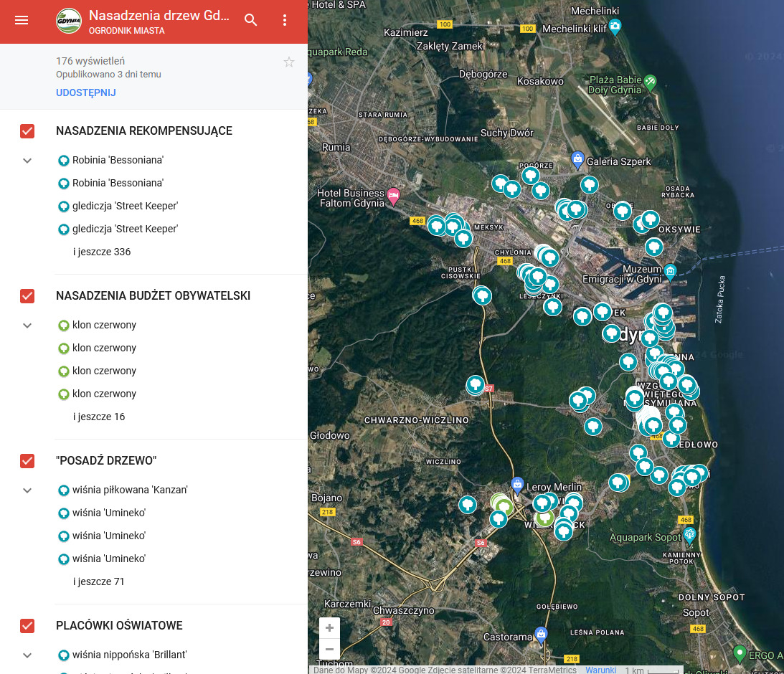Click the pin icon beside wiśnia nippońska 'Brillant'

click(x=63, y=655)
